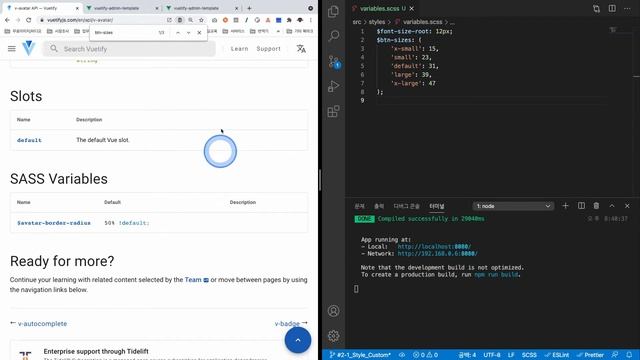Click the notifications bell in the status bar
Screen dimensions: 640x360
click(x=629, y=355)
